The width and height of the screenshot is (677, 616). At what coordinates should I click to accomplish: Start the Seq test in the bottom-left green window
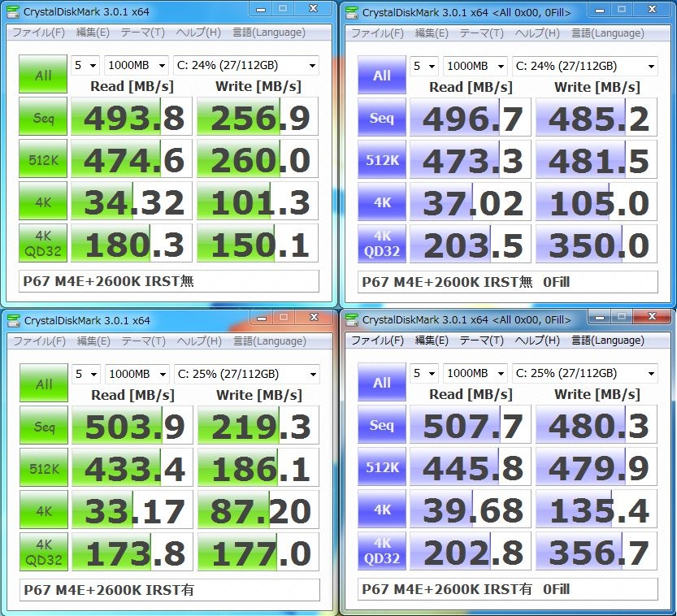[44, 426]
